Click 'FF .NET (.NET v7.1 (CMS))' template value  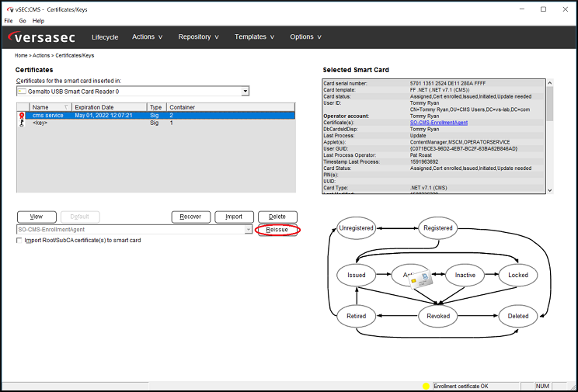440,90
